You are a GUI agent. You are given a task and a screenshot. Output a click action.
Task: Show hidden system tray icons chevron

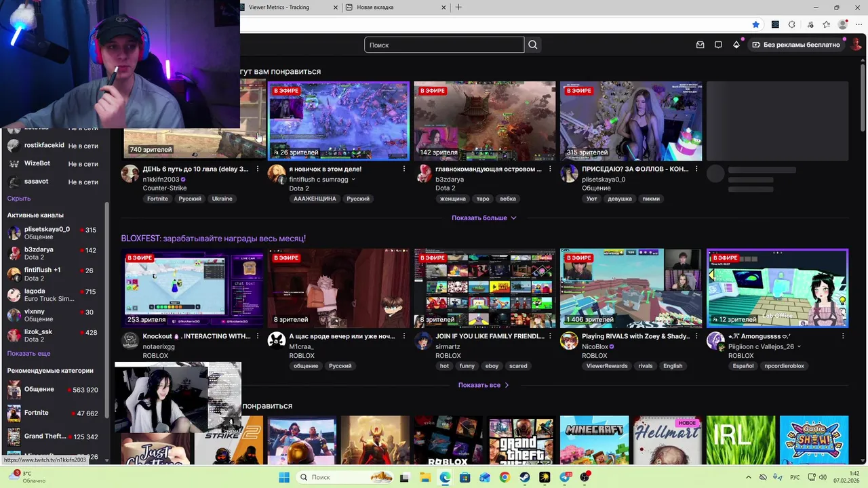click(749, 477)
